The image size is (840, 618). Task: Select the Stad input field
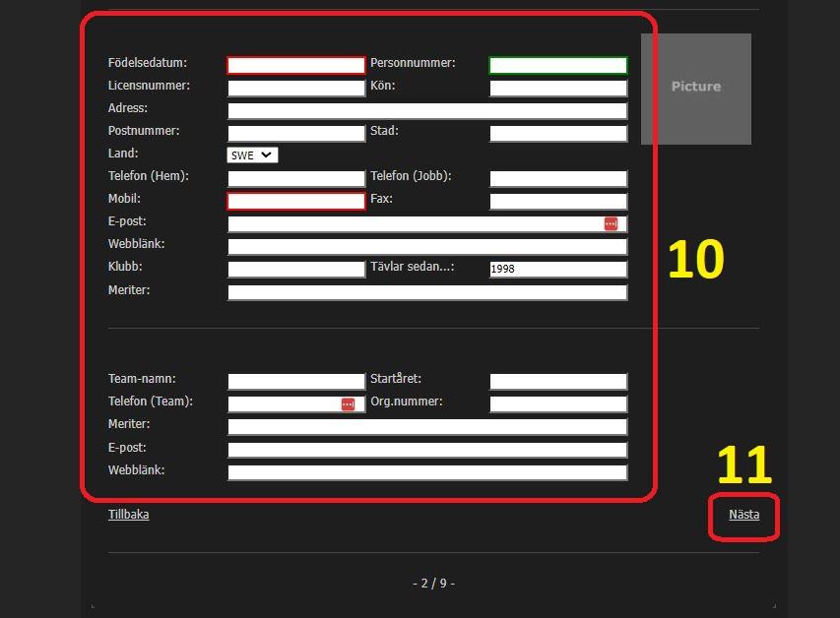point(557,134)
